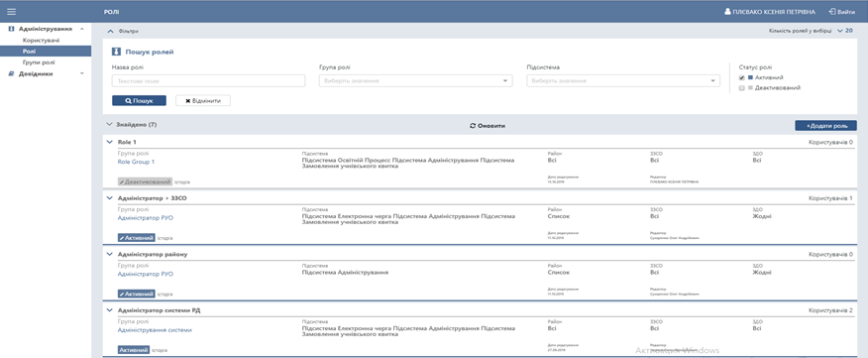The width and height of the screenshot is (868, 358).
Task: Click the Пошук search button
Action: 139,101
